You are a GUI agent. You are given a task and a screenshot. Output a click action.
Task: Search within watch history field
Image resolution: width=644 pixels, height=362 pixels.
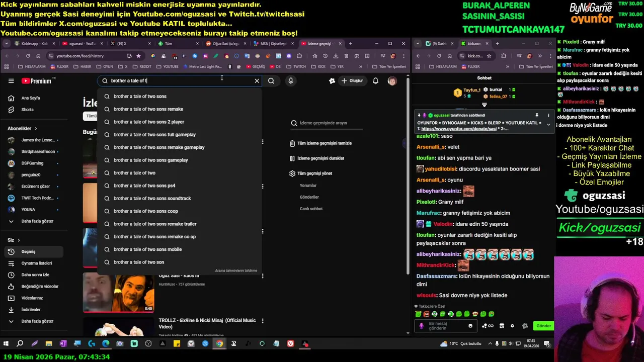[327, 123]
